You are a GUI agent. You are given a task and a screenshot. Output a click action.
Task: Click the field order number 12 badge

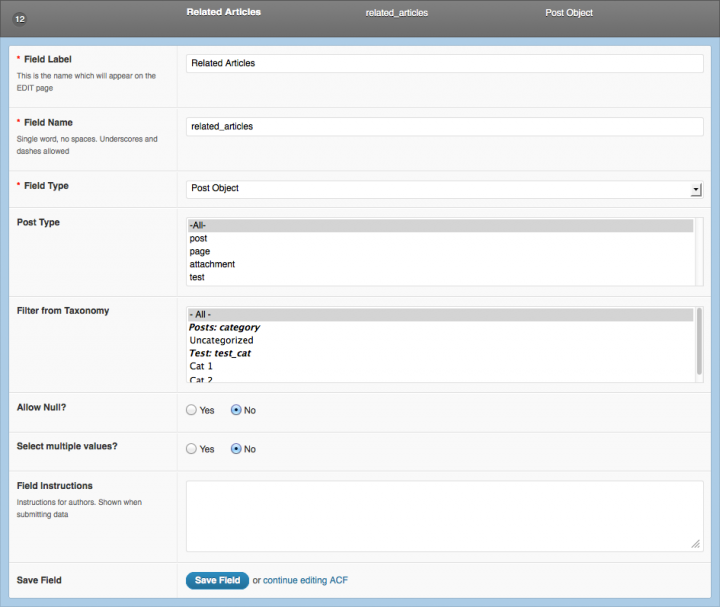pos(19,19)
